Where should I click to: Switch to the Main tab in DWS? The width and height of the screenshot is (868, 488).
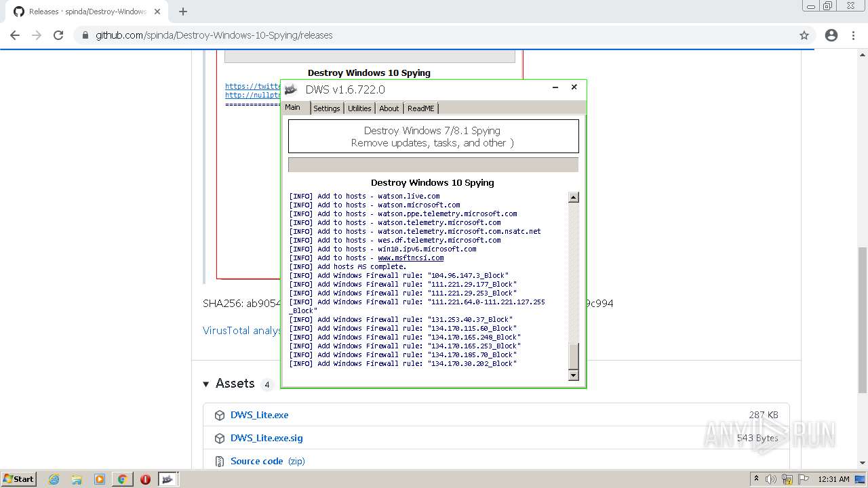point(296,108)
